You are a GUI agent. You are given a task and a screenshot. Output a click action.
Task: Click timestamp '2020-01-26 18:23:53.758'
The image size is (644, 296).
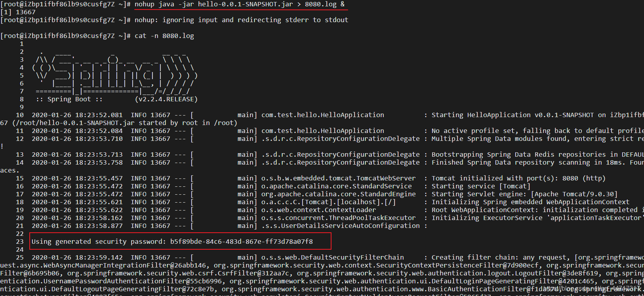point(77,162)
